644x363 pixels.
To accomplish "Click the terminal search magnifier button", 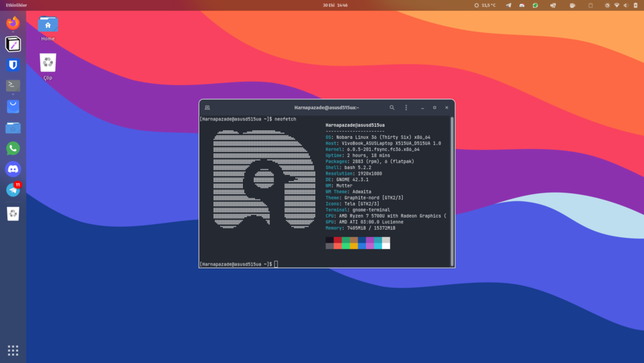I will (x=392, y=107).
